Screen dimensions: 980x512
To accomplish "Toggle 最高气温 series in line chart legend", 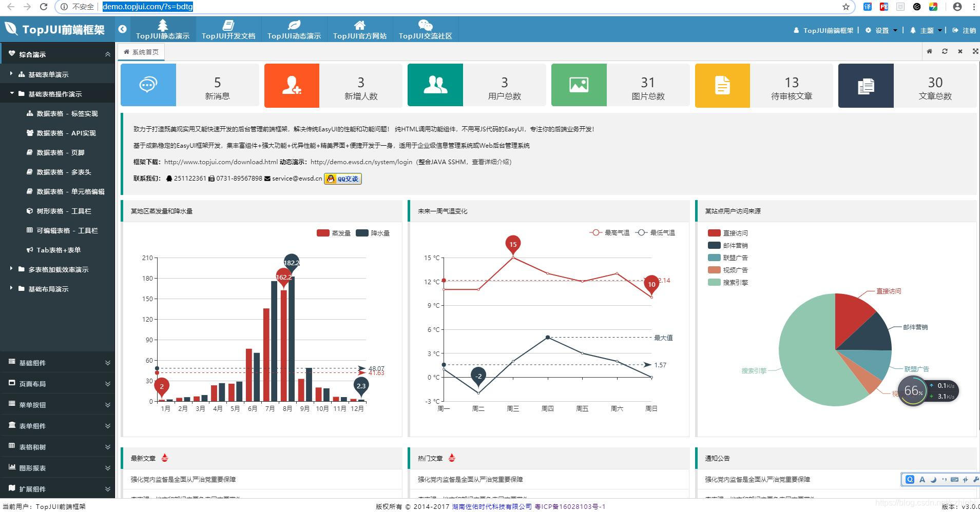I will tap(609, 233).
